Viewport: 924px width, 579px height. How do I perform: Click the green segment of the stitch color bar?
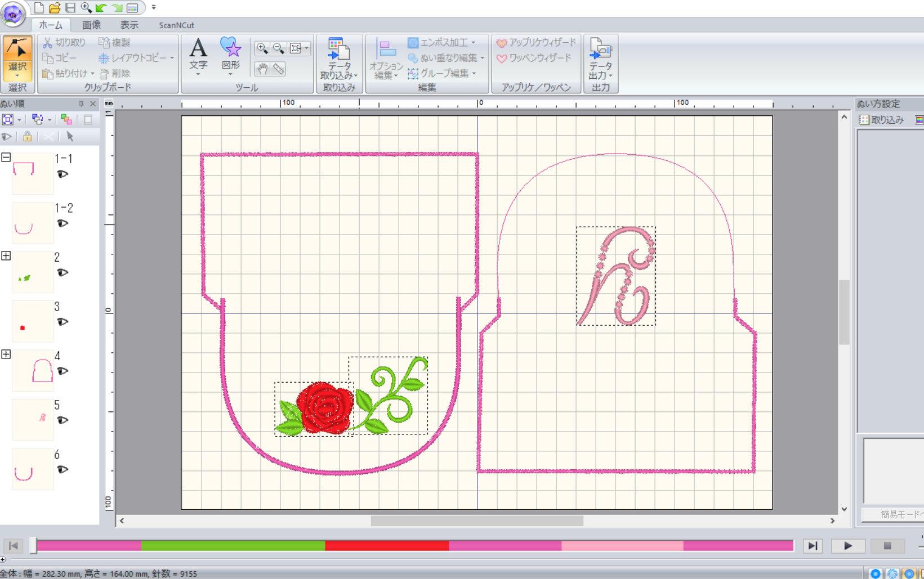(x=233, y=545)
